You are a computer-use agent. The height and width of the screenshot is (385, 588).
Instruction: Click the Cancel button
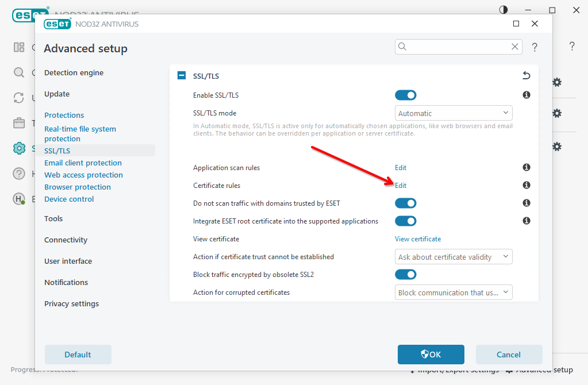tap(509, 355)
